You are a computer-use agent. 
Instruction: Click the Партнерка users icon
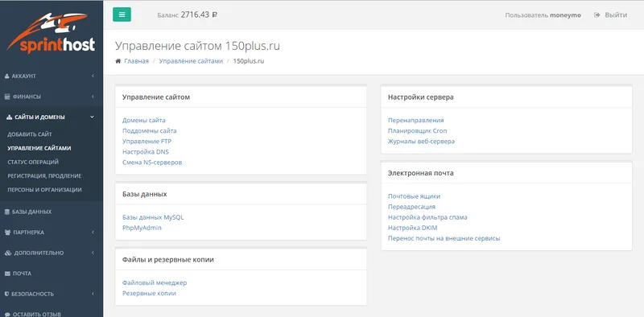7,233
